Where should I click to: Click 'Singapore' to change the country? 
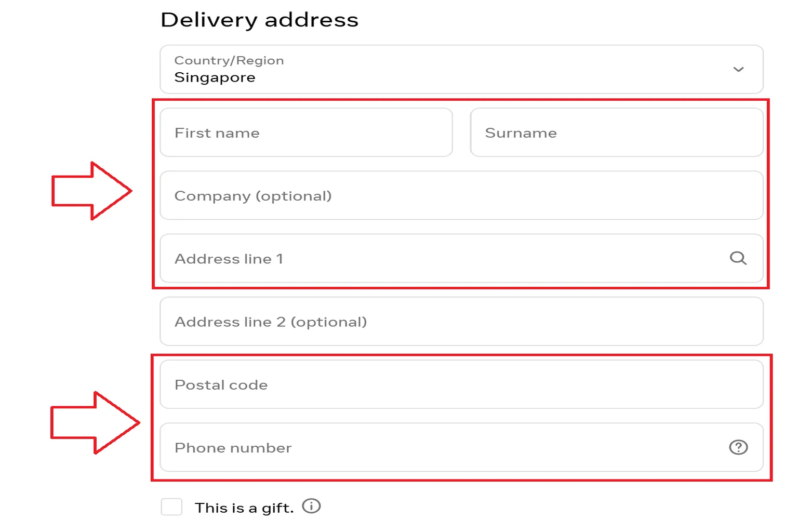pos(215,77)
